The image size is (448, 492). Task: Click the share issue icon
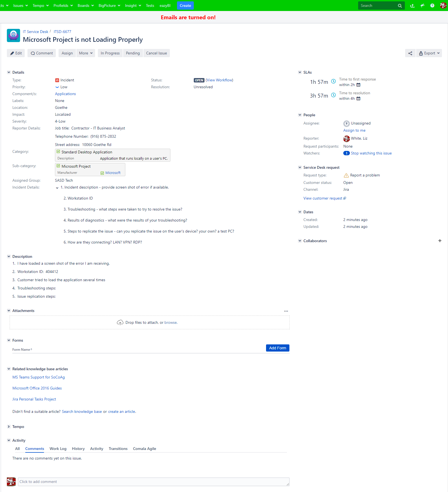coord(410,53)
